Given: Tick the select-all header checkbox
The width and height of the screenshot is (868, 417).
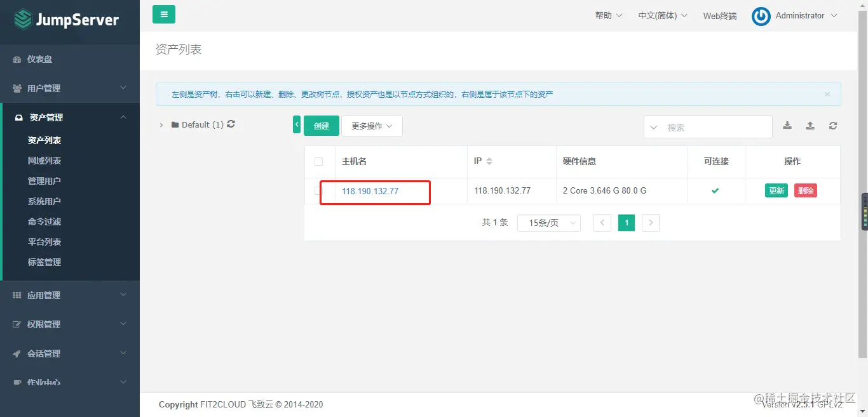Looking at the screenshot, I should [x=319, y=162].
